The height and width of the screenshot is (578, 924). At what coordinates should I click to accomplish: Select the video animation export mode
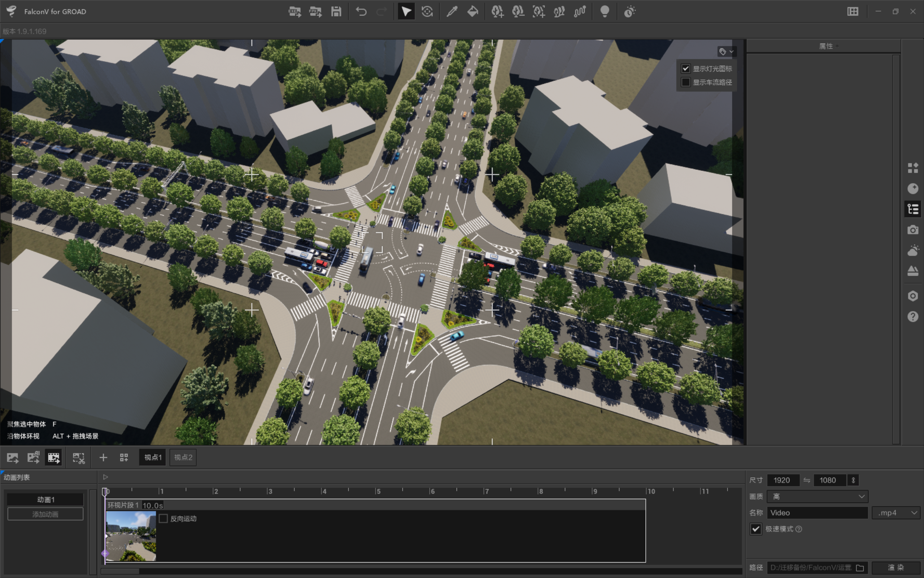[53, 458]
